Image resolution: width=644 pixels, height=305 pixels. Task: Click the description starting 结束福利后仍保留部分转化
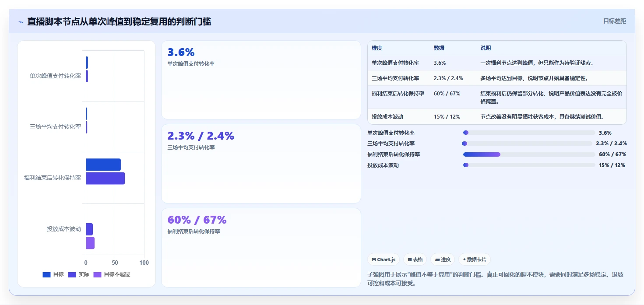pyautogui.click(x=551, y=98)
